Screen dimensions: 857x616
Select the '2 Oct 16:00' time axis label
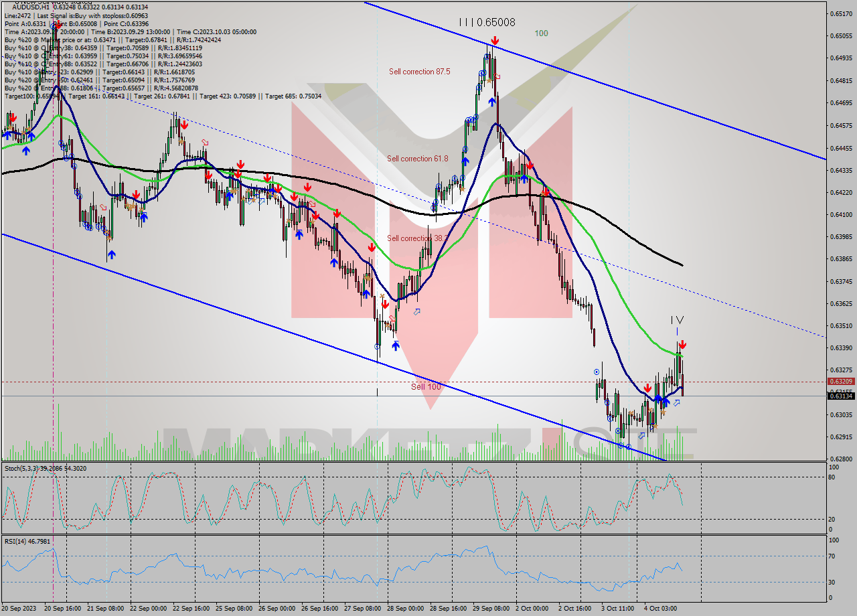[x=576, y=608]
